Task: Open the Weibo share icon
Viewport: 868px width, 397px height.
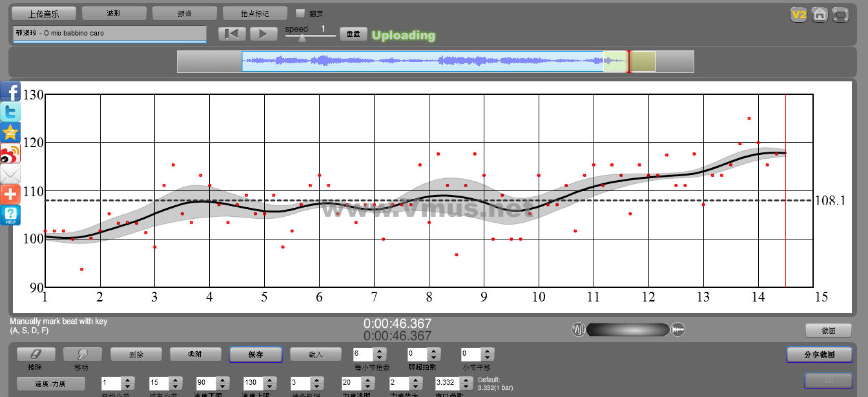Action: [10, 153]
